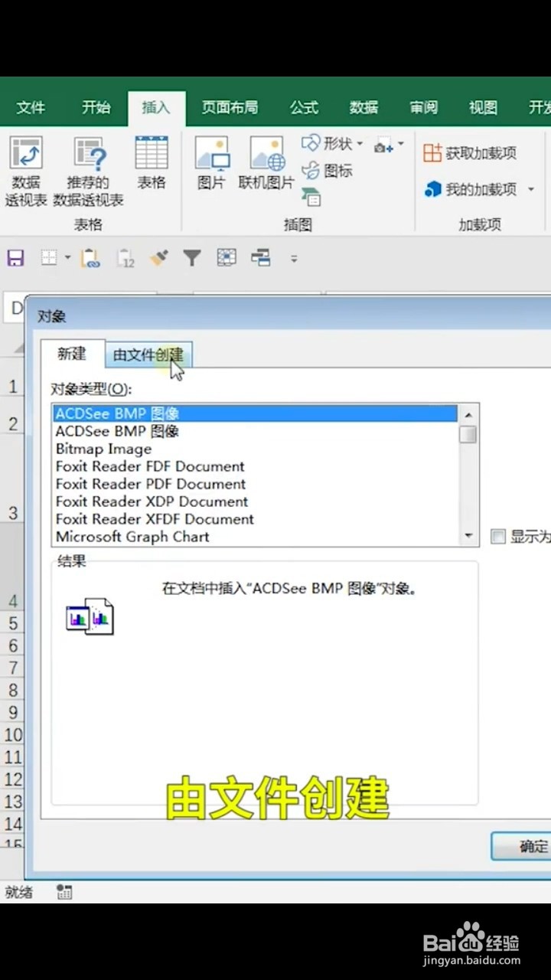Open Customize Quick Access Toolbar arrow
Screen dimensions: 551x980
(294, 259)
